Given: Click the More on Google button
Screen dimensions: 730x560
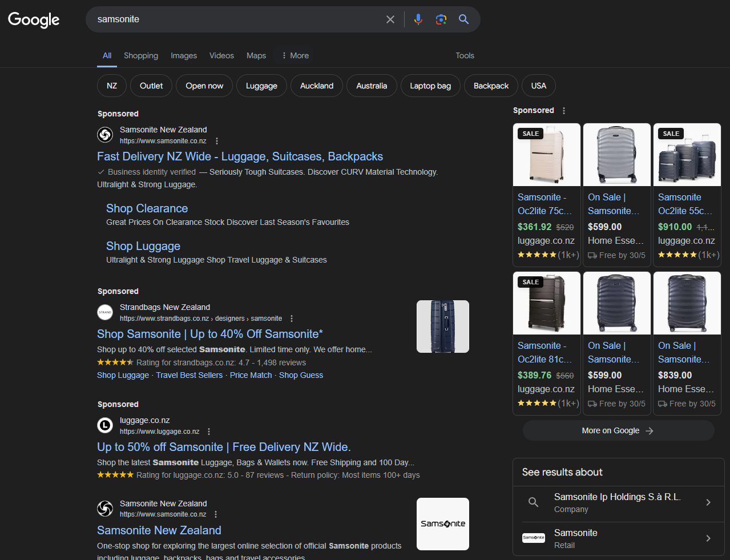Looking at the screenshot, I should [x=618, y=430].
